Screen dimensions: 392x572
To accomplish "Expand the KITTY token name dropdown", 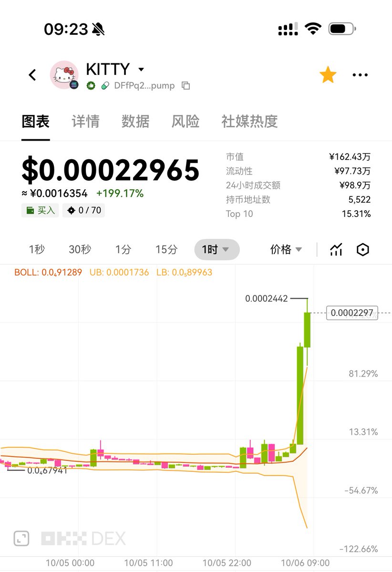I will pos(141,70).
